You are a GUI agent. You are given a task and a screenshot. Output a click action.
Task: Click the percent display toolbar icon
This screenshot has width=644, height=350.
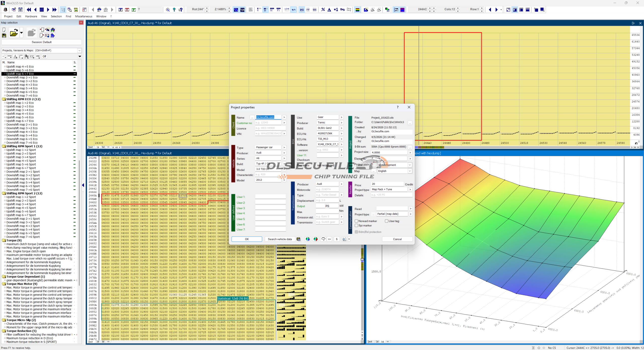click(323, 10)
